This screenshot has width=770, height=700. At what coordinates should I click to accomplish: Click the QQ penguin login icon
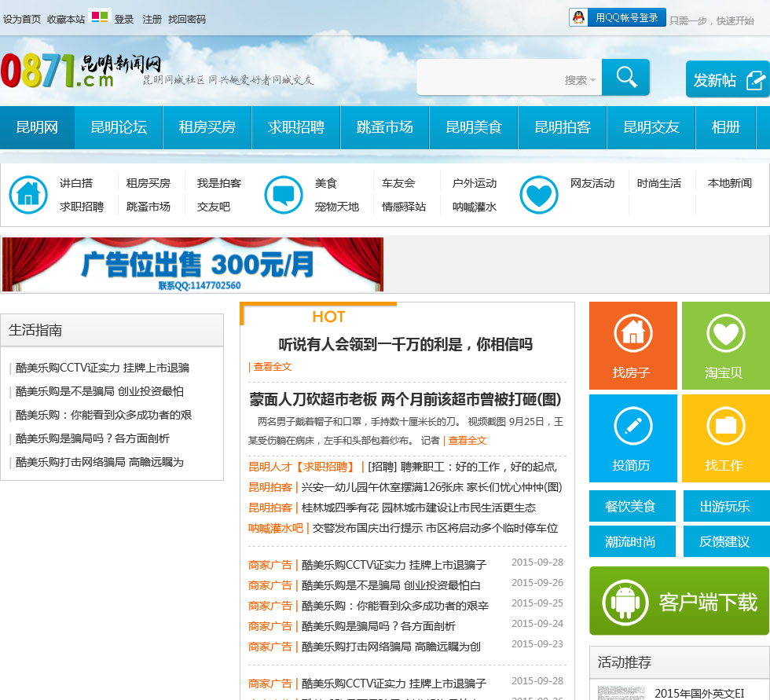tap(578, 17)
